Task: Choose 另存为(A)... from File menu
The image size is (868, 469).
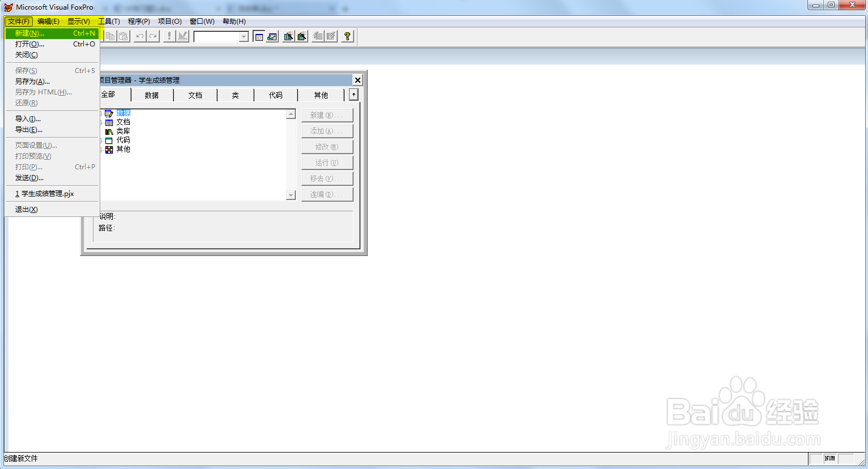Action: click(x=52, y=82)
